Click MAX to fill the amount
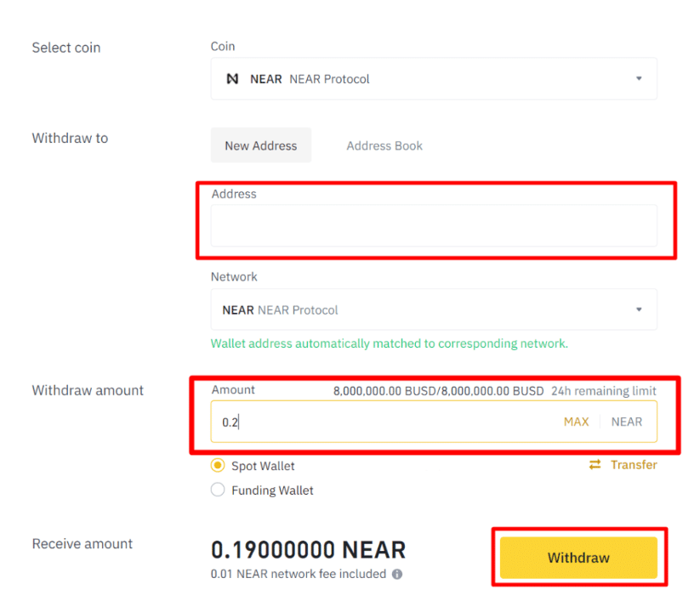700x601 pixels. [577, 422]
